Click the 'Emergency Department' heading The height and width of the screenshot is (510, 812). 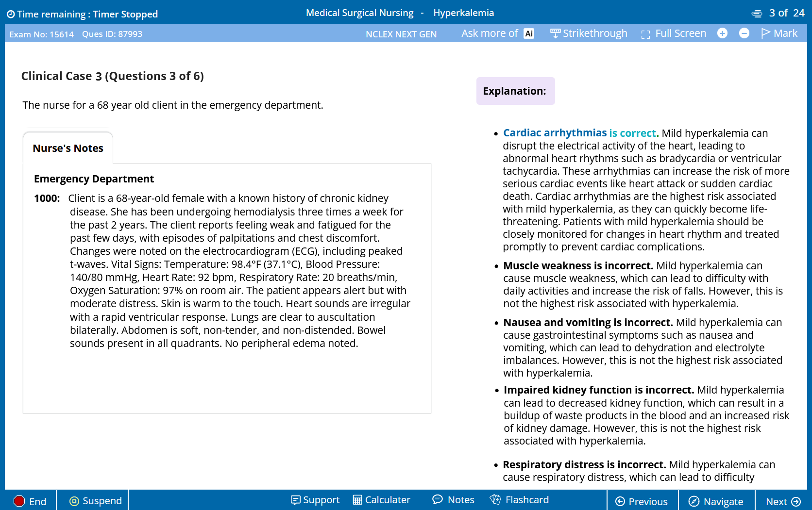click(x=94, y=179)
